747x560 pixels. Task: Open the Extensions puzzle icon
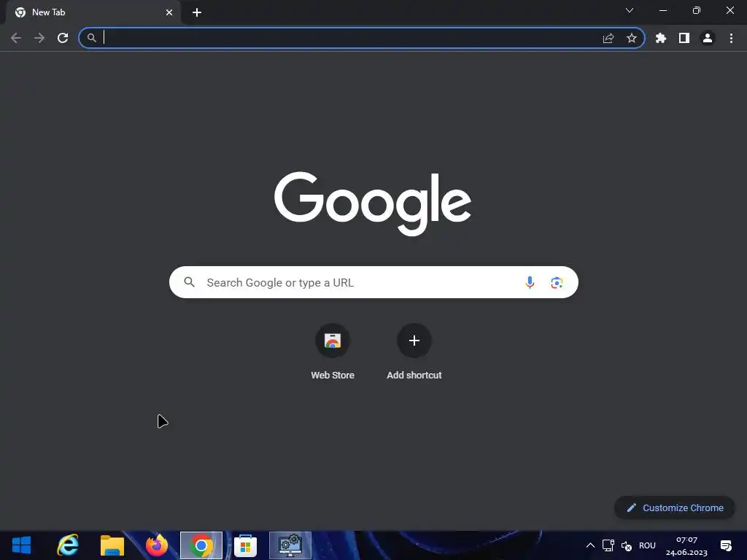pyautogui.click(x=661, y=38)
